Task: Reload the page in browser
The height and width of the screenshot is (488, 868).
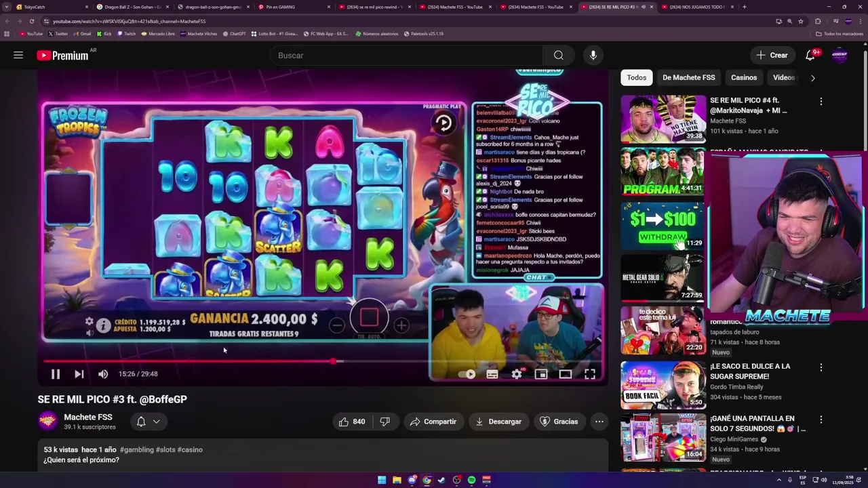Action: coord(31,21)
